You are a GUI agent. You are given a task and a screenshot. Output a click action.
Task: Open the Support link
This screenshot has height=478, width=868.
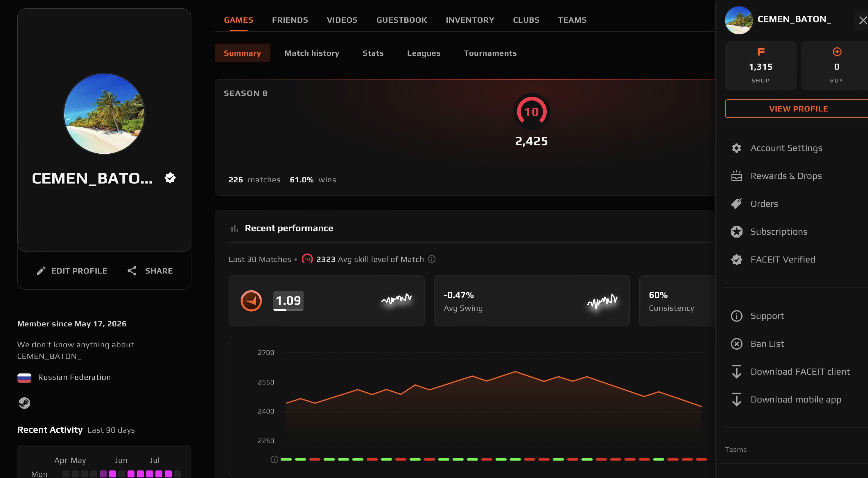[x=767, y=316]
